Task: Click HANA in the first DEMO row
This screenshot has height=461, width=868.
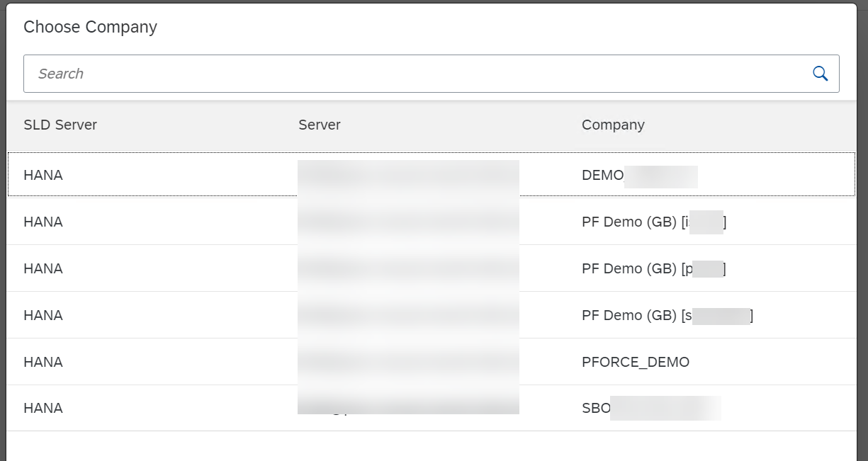Action: tap(43, 175)
